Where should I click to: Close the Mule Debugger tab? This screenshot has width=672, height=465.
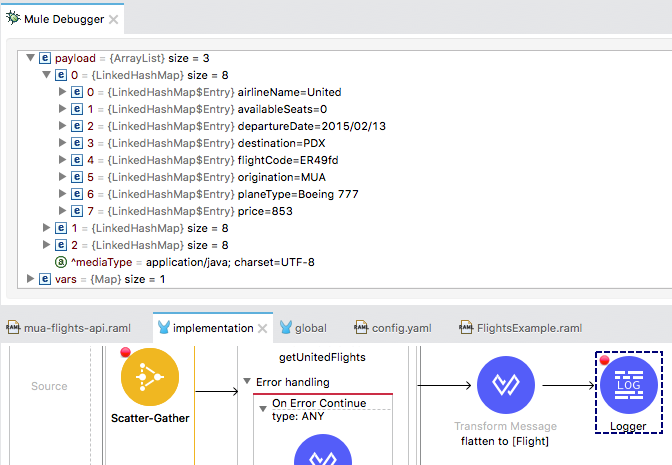pyautogui.click(x=114, y=19)
